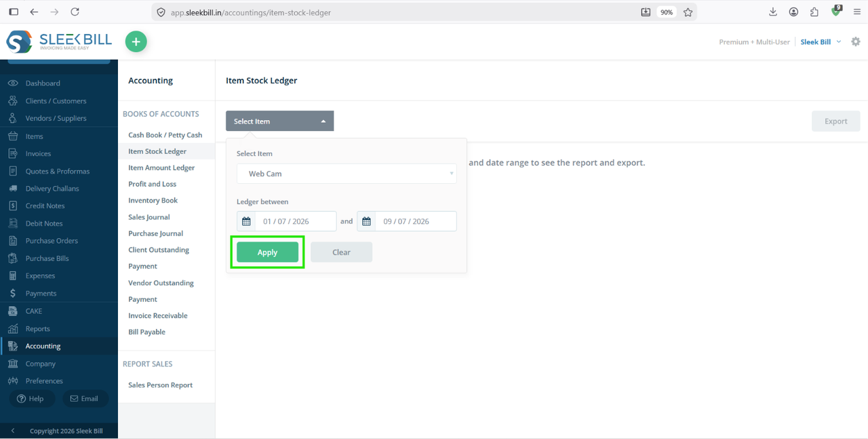Click the Preferences sliders icon

click(x=13, y=381)
